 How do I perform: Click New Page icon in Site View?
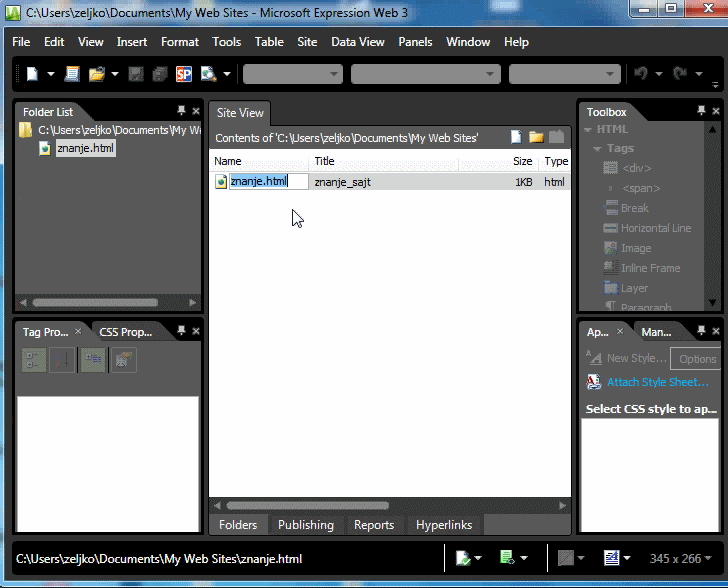point(517,137)
